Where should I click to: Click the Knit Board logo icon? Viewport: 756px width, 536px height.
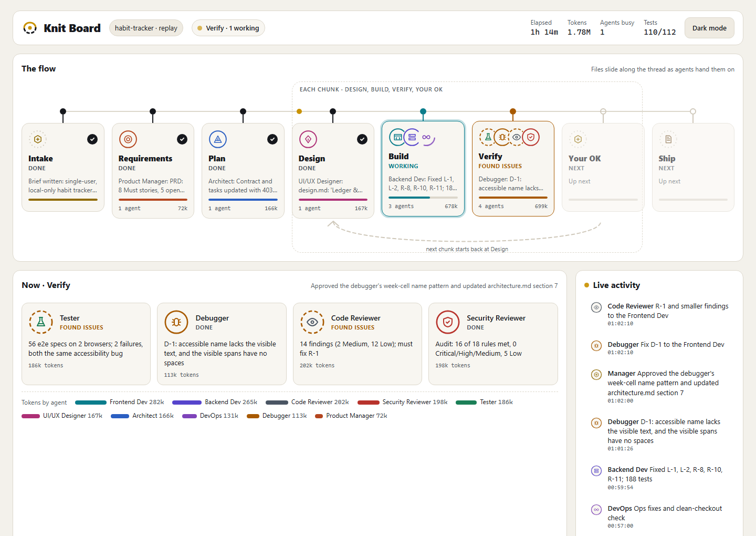(x=30, y=28)
